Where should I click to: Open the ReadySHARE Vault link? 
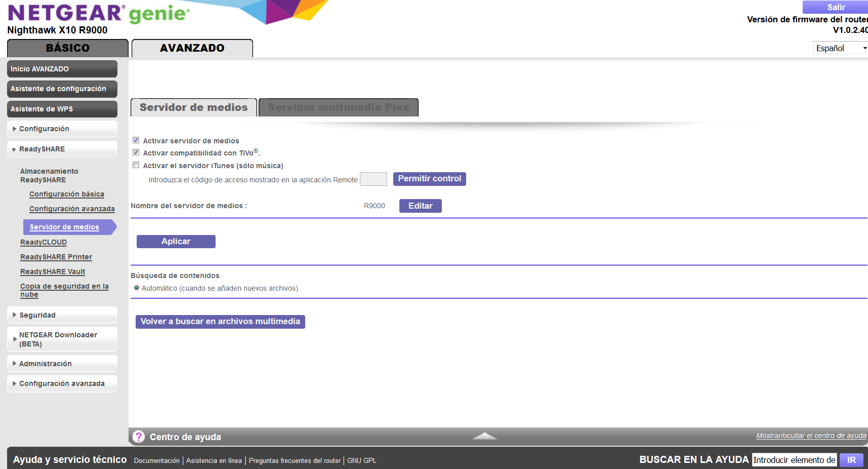point(53,271)
